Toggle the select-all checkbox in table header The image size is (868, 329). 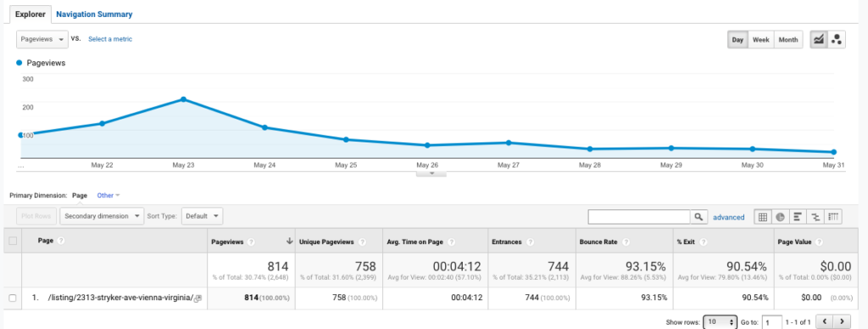(13, 241)
